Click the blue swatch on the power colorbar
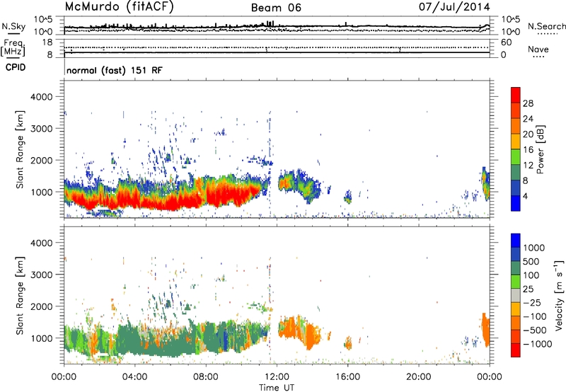 pos(516,203)
